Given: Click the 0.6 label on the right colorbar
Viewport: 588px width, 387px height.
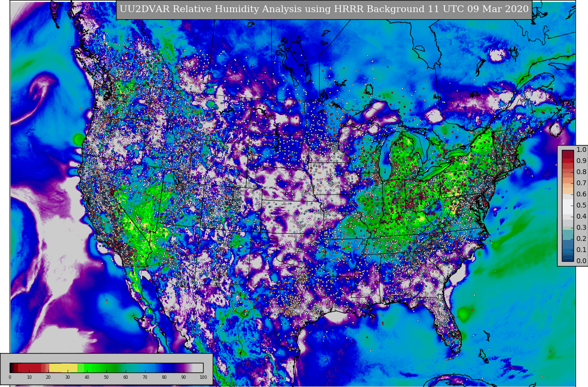Looking at the screenshot, I should (x=581, y=194).
